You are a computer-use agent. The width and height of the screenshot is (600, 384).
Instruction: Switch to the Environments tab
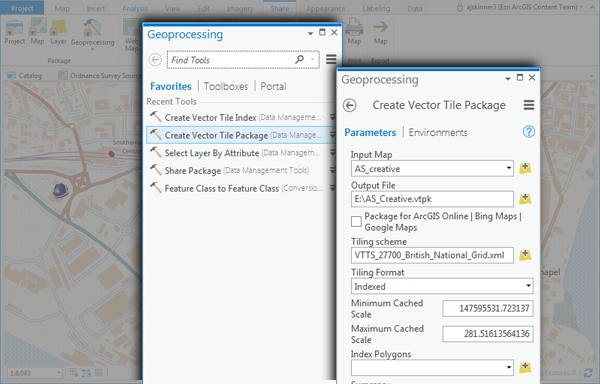(x=438, y=132)
